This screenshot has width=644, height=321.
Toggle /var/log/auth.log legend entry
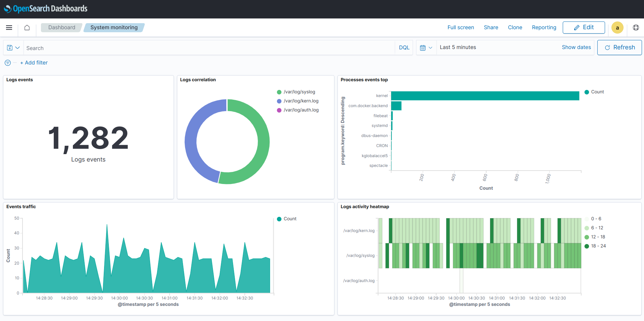coord(298,110)
